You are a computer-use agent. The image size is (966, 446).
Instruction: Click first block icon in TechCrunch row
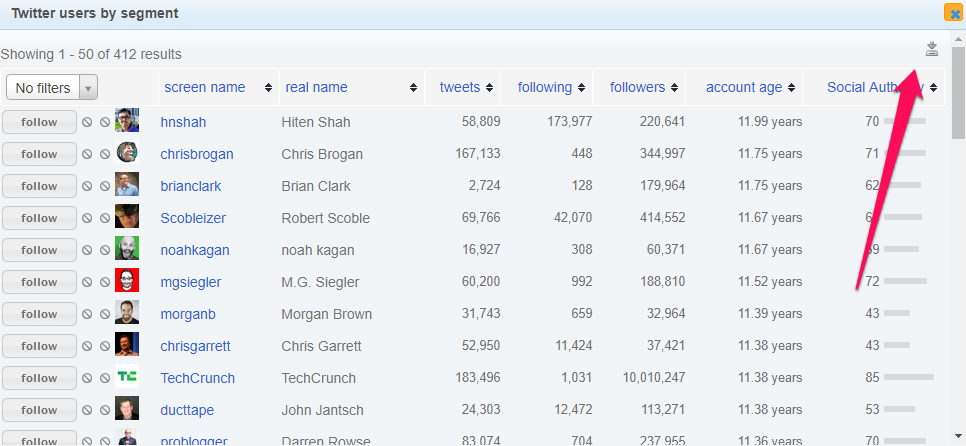pos(87,378)
